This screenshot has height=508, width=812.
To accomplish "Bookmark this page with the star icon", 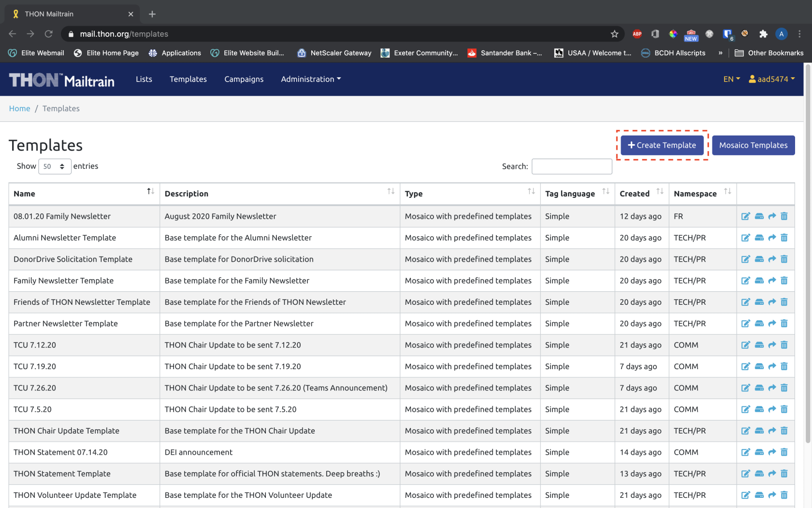I will 614,34.
